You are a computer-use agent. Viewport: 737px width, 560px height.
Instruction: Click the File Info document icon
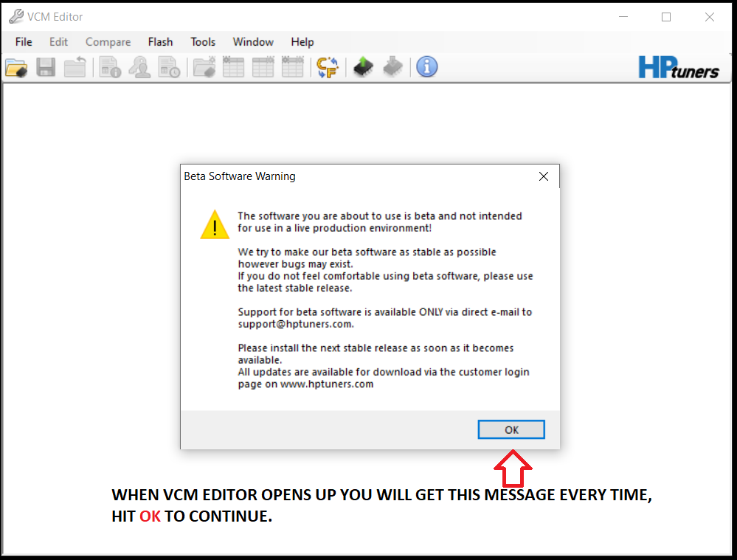(x=110, y=67)
